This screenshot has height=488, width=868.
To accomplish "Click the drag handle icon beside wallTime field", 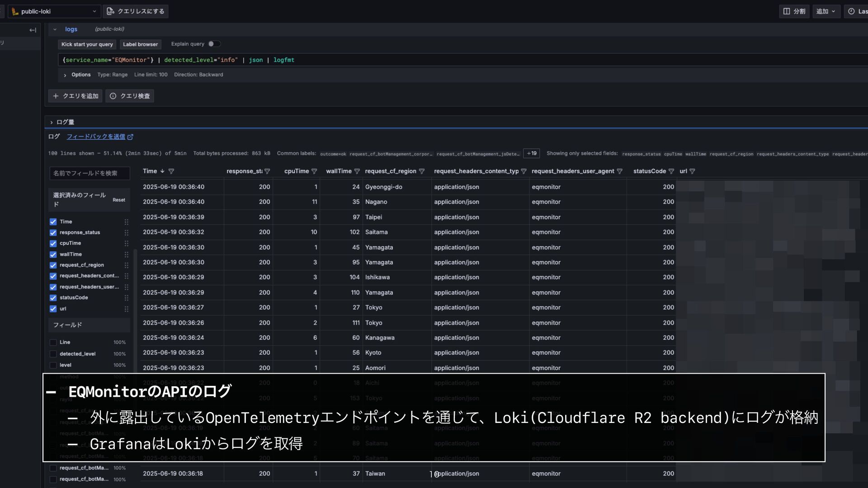I will [x=127, y=254].
